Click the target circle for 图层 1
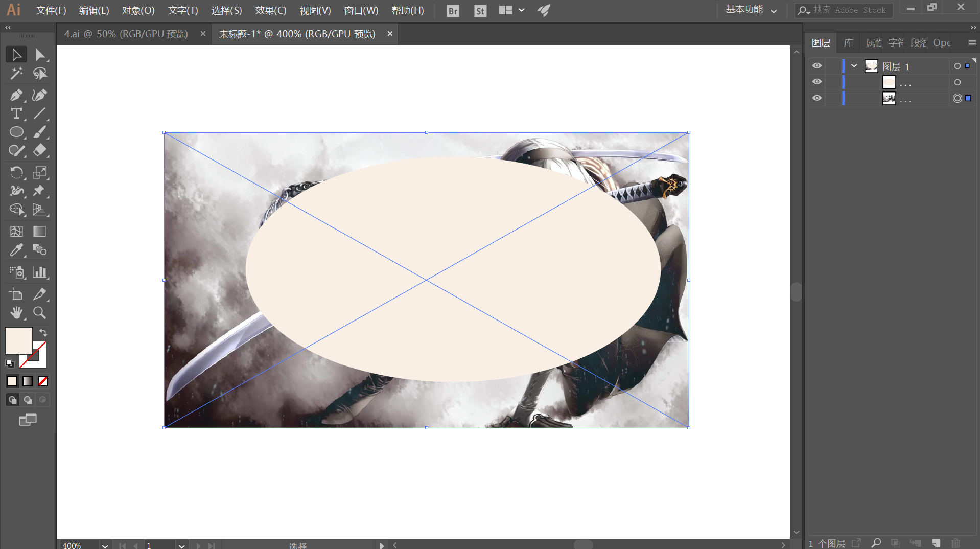This screenshot has height=549, width=980. 957,66
